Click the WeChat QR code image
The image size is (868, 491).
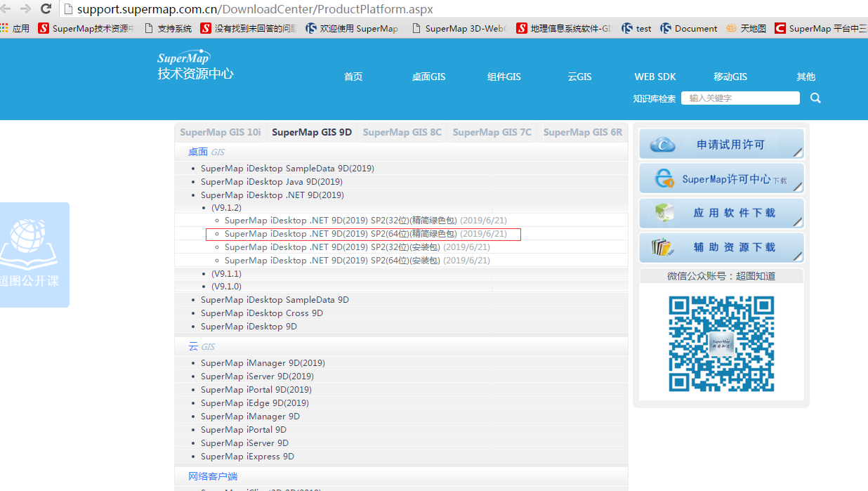tap(721, 343)
